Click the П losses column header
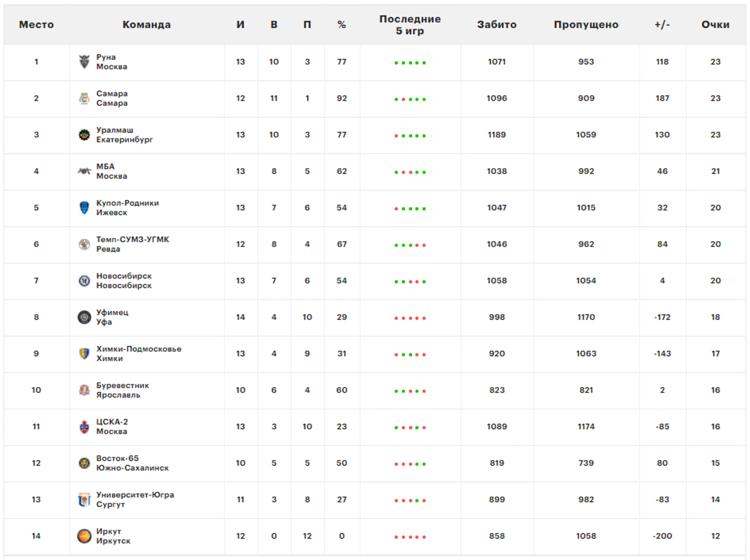The width and height of the screenshot is (750, 560). coord(307,25)
